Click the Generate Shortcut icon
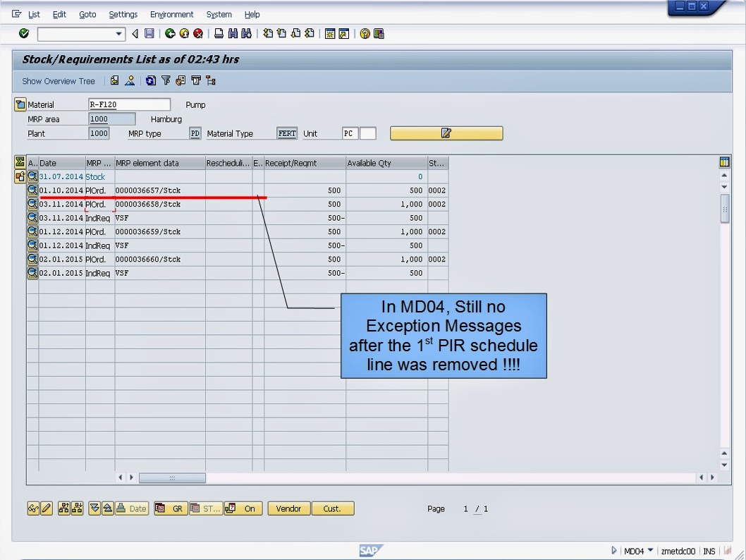 [343, 33]
